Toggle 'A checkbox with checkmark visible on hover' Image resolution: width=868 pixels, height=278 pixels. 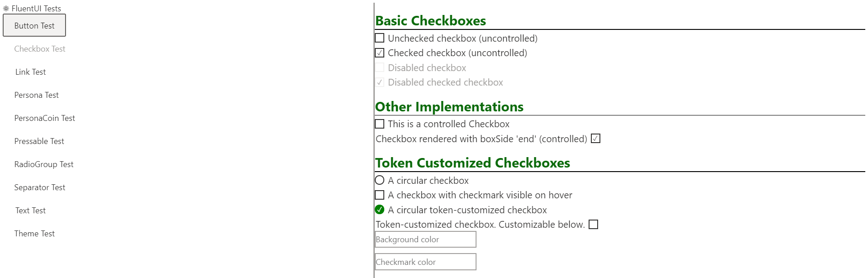(379, 195)
